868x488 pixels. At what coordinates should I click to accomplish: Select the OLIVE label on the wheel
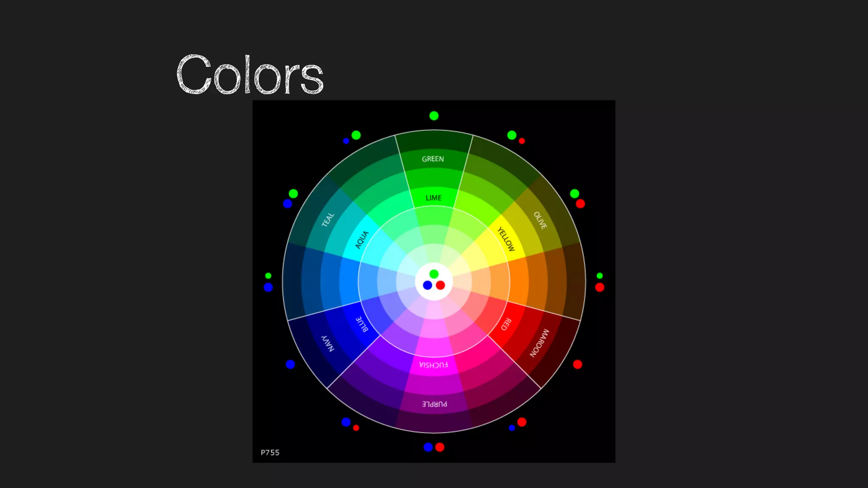click(540, 220)
